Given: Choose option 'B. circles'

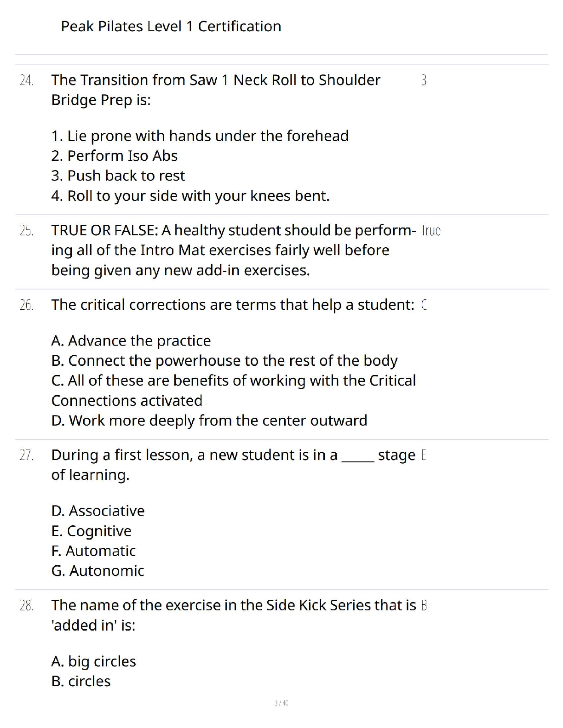Looking at the screenshot, I should 81,681.
